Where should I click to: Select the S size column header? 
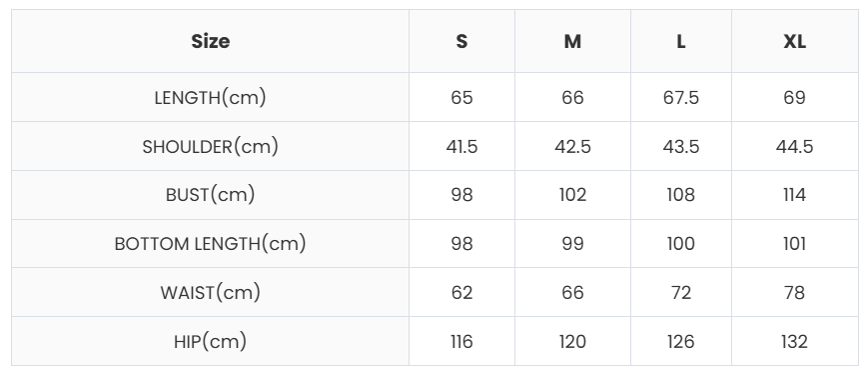click(x=461, y=41)
